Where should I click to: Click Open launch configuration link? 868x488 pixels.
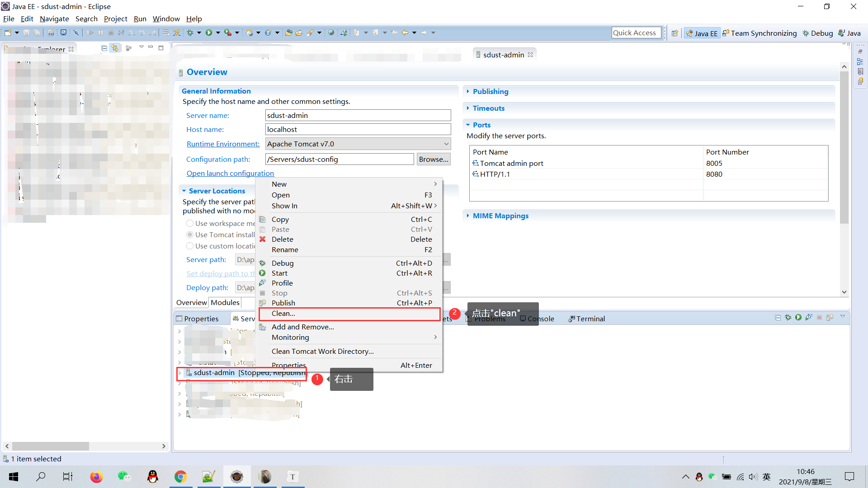point(230,173)
